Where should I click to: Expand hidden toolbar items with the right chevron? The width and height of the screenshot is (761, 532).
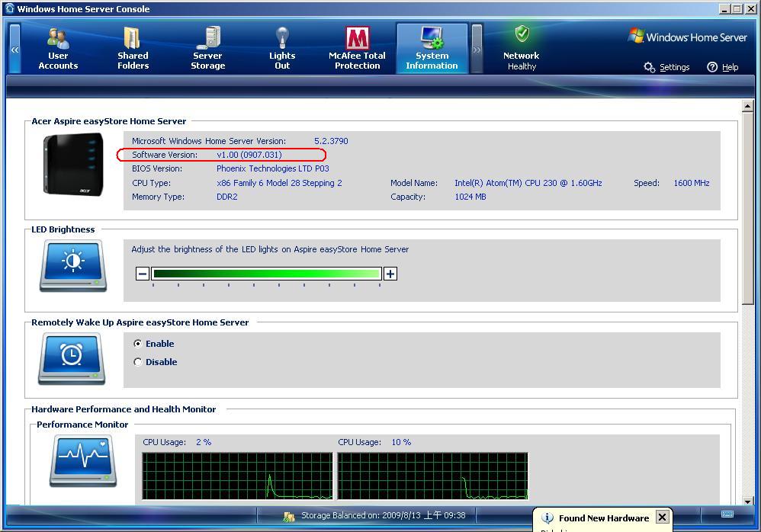tap(475, 47)
